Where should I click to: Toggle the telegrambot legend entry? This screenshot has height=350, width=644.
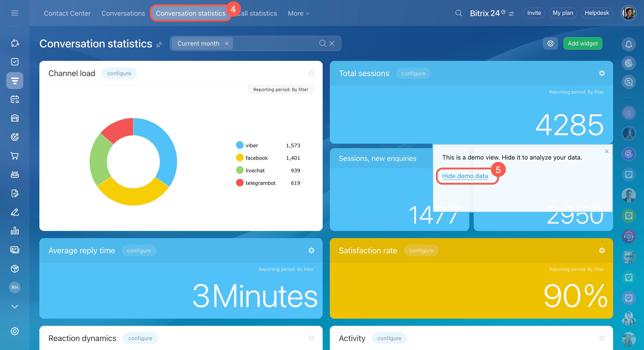(260, 183)
